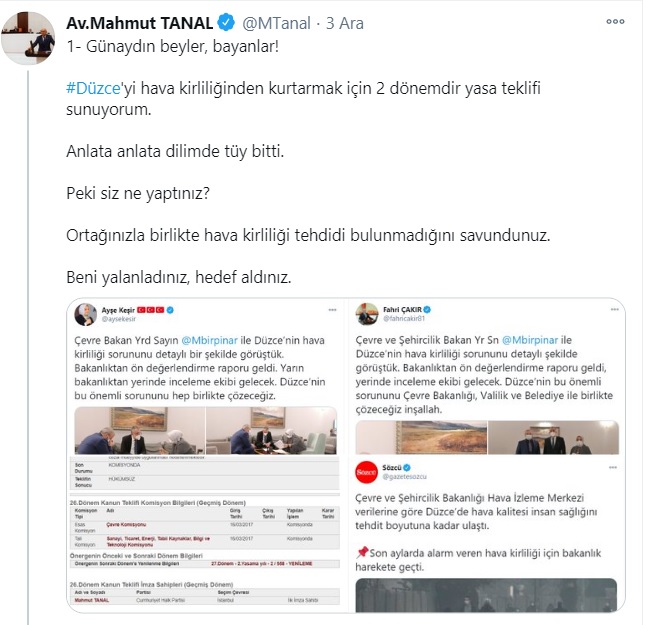Screen dimensions: 649x625
Task: Open more options on Ayşe Keşir's tweet
Action: click(332, 310)
